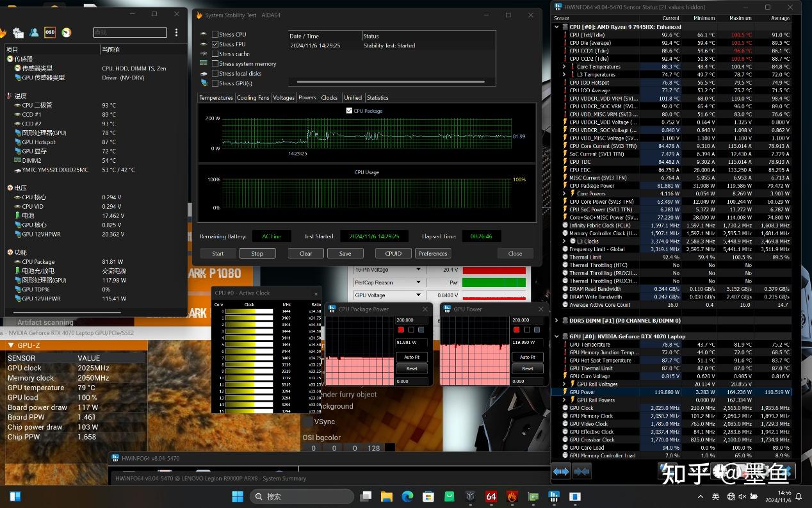812x508 pixels.
Task: Expand the L3 Temperatures row in HWiNFO
Action: coord(564,74)
